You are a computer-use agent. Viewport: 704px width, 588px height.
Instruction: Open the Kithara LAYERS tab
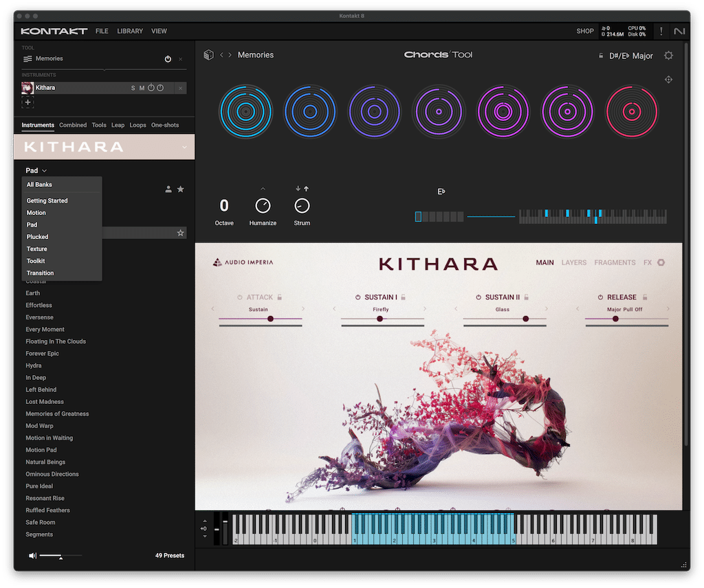tap(574, 263)
